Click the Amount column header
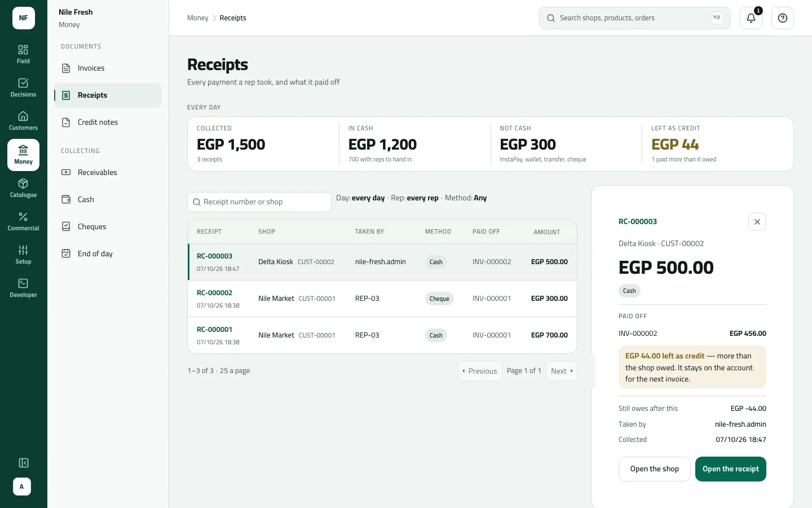 pos(547,232)
